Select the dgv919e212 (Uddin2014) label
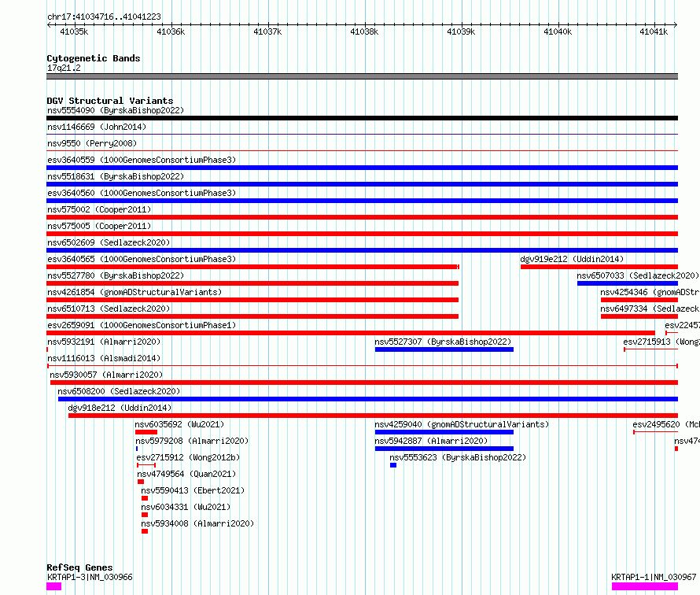Screen dimensions: 700x595 click(x=572, y=259)
